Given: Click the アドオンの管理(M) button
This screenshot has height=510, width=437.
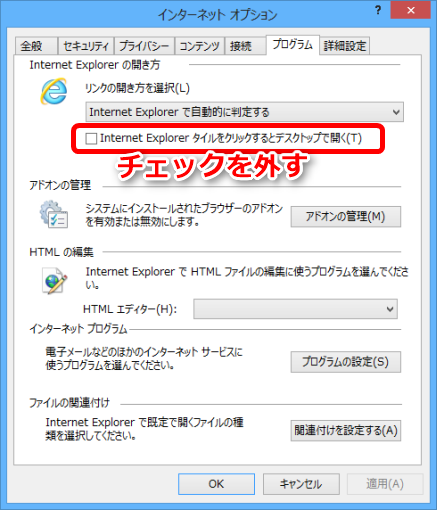Looking at the screenshot, I should click(x=346, y=217).
